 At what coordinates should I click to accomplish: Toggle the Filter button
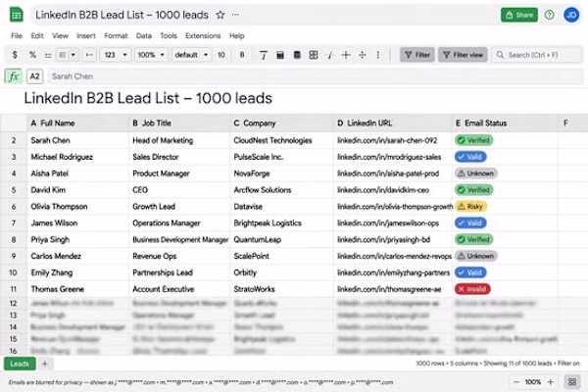pyautogui.click(x=417, y=55)
